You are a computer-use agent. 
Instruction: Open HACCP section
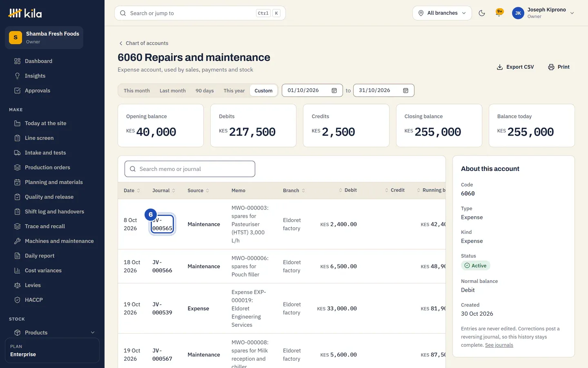click(52, 300)
